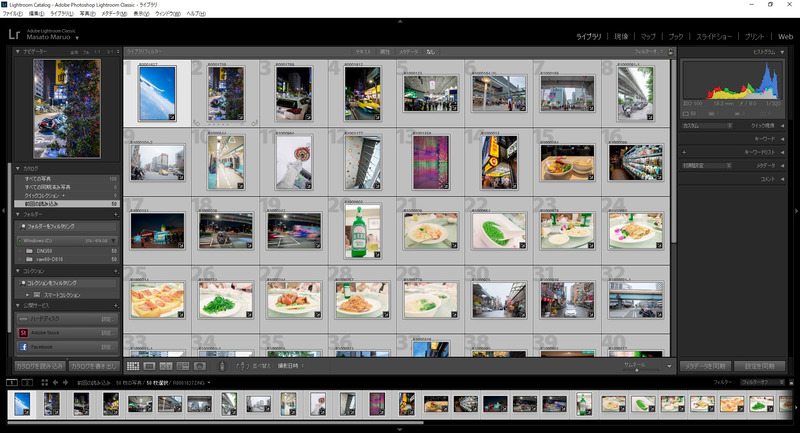800x433 pixels.
Task: Expand the コメント panel
Action: click(782, 179)
